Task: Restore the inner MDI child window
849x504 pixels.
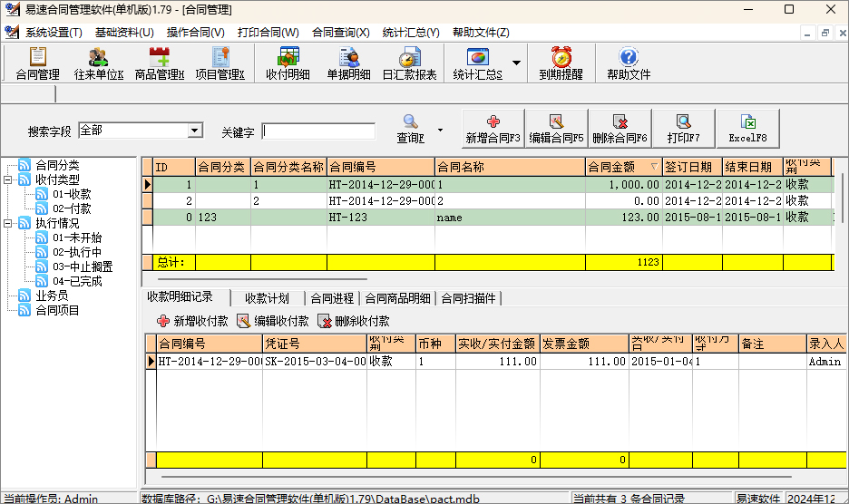Action: point(825,33)
